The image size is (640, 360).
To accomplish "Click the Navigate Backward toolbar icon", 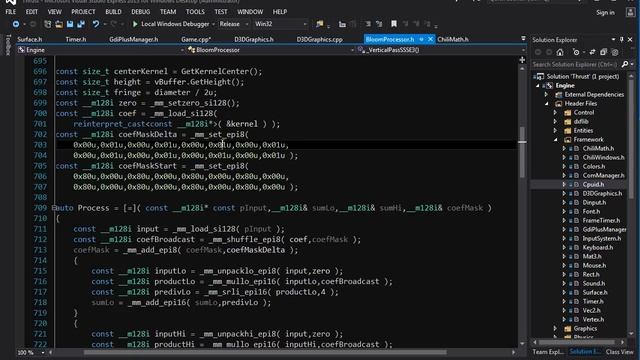I will tap(16, 24).
